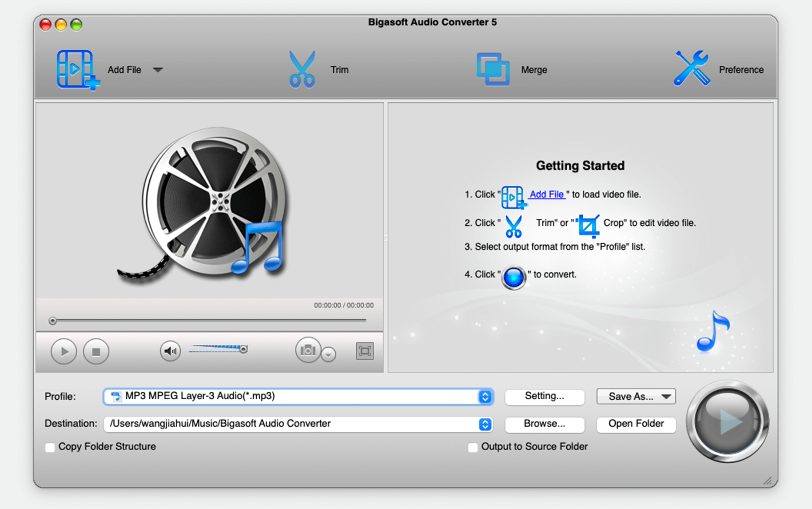Click the Crop icon in Getting Started
This screenshot has height=509, width=812.
coord(588,226)
